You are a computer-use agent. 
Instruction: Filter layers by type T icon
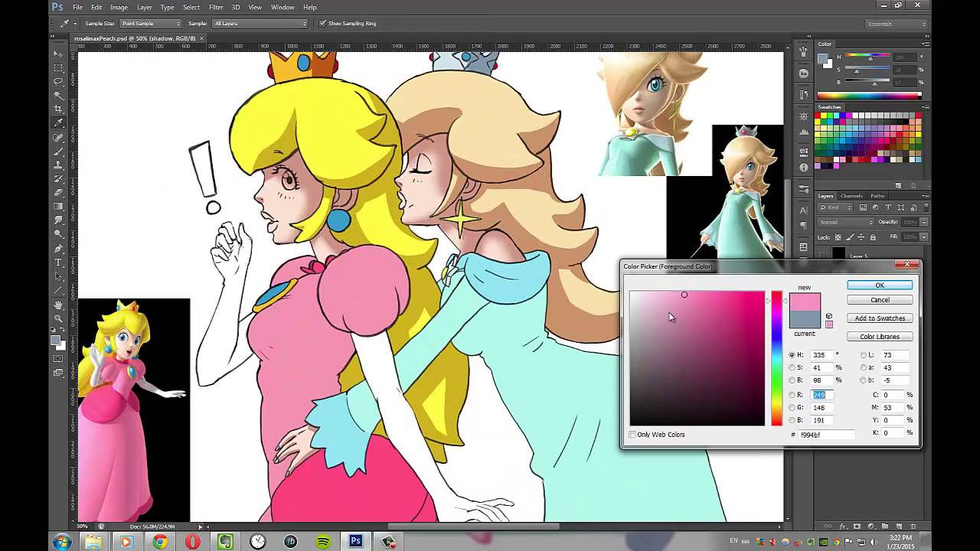(888, 207)
